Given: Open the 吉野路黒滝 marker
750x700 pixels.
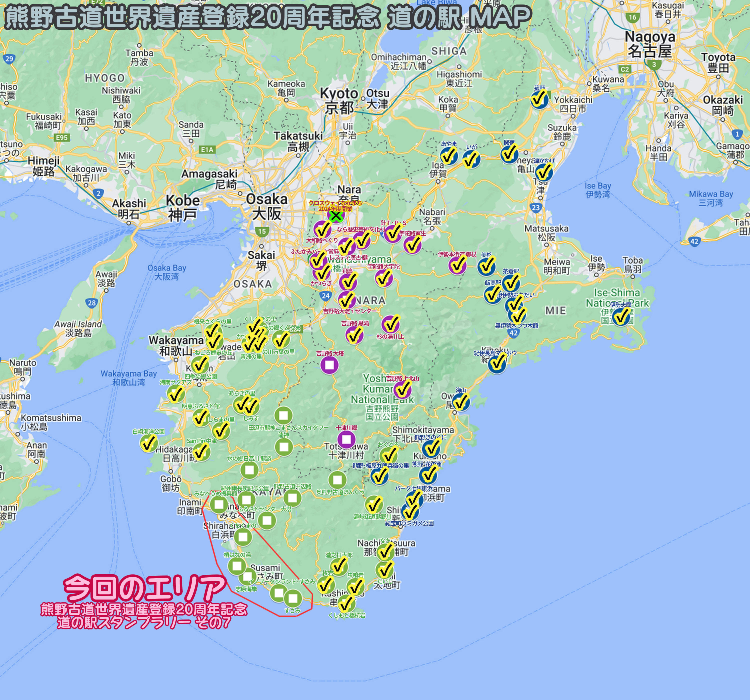Looking at the screenshot, I should point(354,335).
